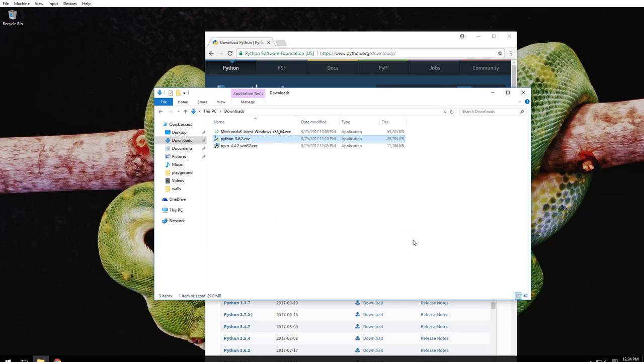Viewport: 644px width, 362px height.
Task: Open the Manage ribbon tab
Action: coord(248,102)
